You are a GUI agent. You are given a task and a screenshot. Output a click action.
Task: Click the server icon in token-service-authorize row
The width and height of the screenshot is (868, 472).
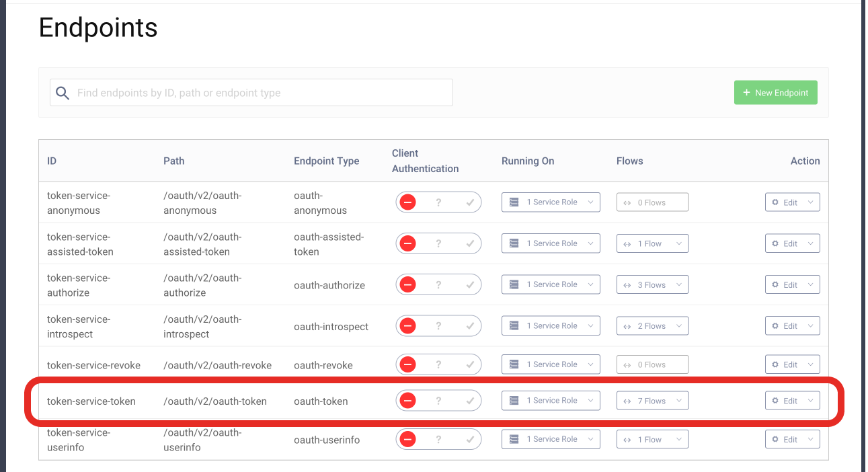(x=514, y=284)
